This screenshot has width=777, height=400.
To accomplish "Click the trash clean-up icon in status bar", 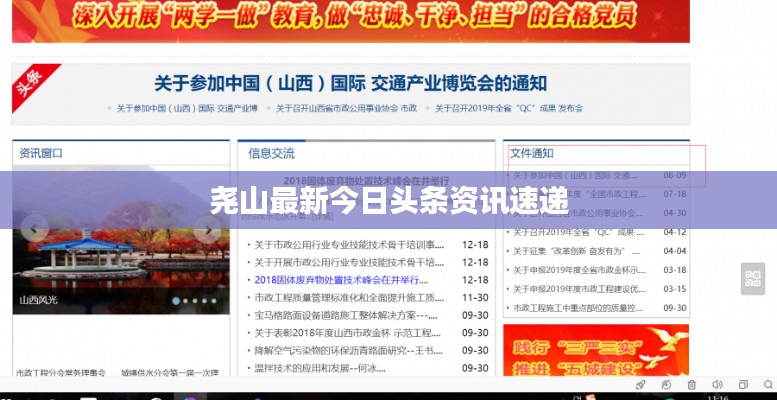I will (692, 385).
